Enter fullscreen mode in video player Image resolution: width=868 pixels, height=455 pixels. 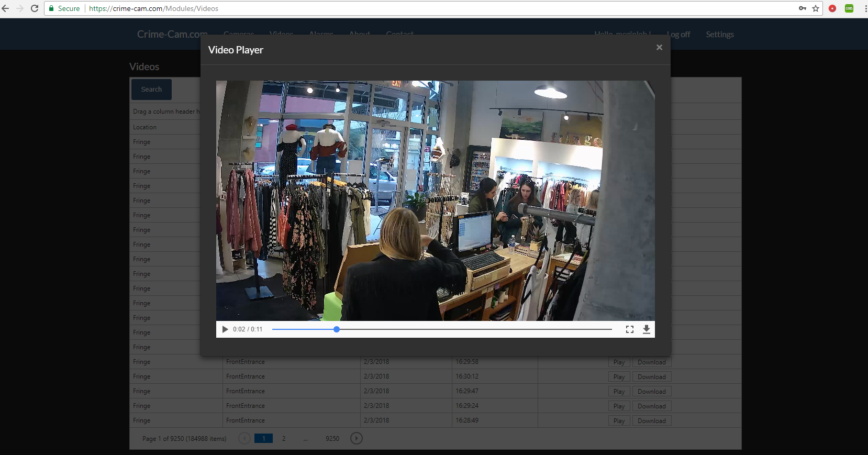pos(629,329)
